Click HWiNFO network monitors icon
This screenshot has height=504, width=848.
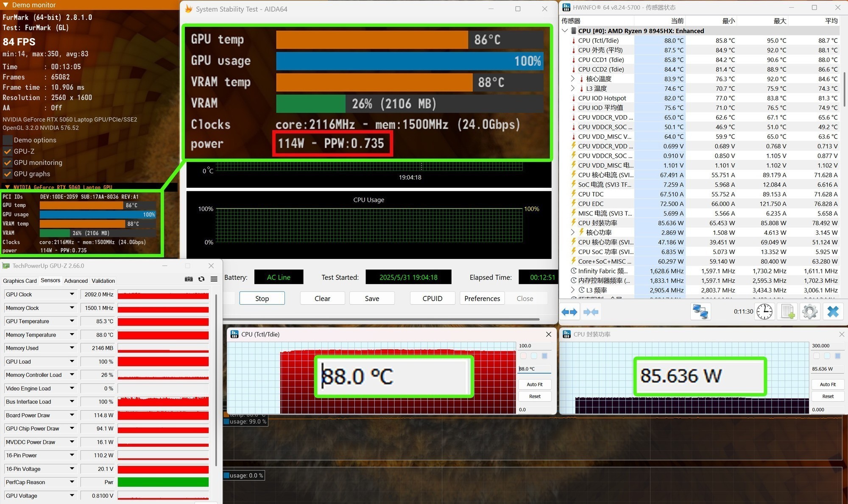pos(700,312)
